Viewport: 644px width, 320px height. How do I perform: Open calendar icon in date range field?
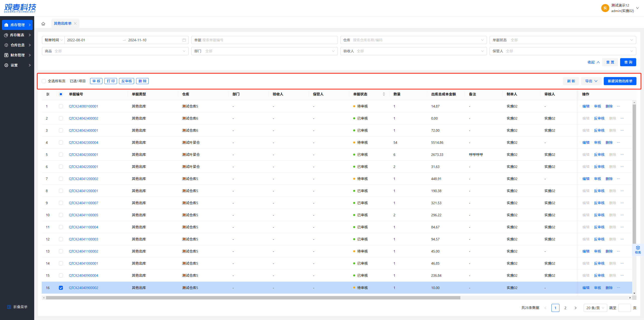[x=184, y=40]
